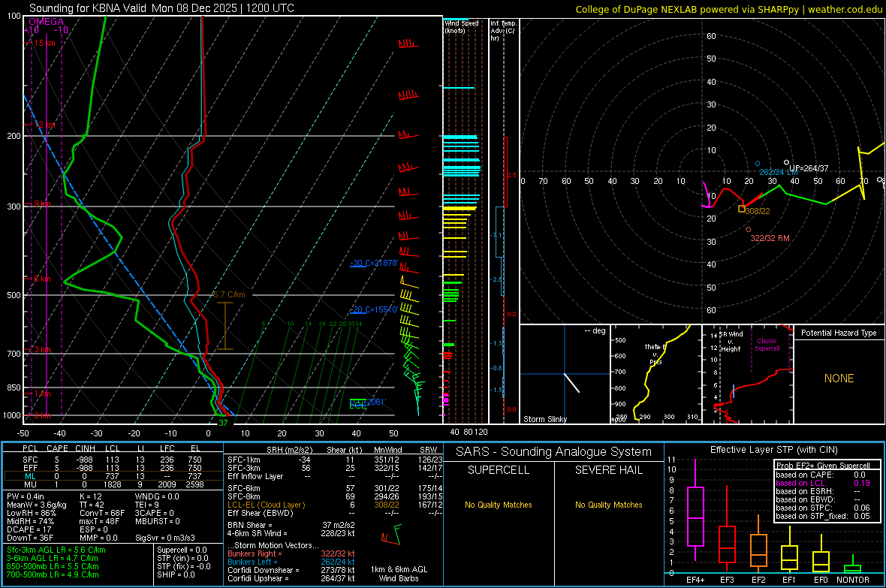Click the '-20 C=15510'' level label

coord(374,309)
